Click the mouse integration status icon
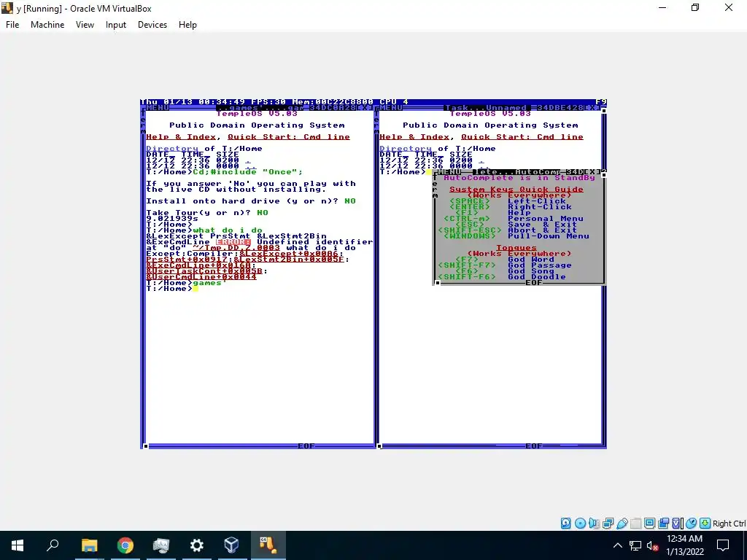747x560 pixels. point(692,524)
